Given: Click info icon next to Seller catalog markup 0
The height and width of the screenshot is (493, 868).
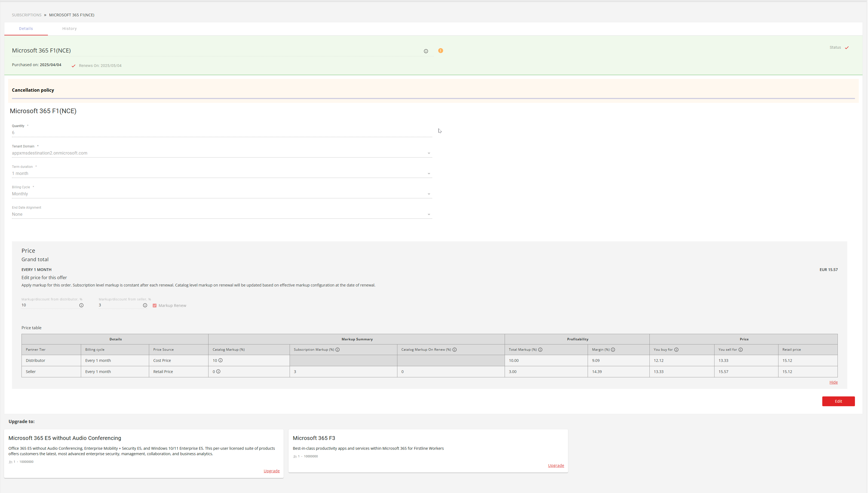Looking at the screenshot, I should [219, 371].
